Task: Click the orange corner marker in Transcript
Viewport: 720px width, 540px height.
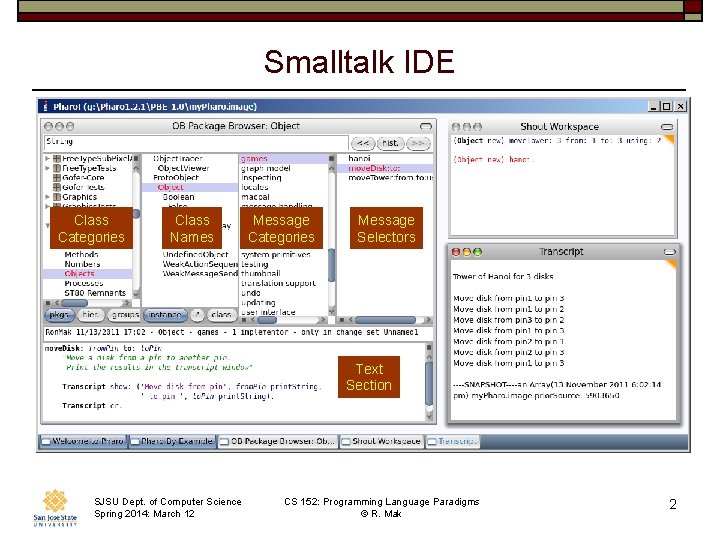Action: 671,264
